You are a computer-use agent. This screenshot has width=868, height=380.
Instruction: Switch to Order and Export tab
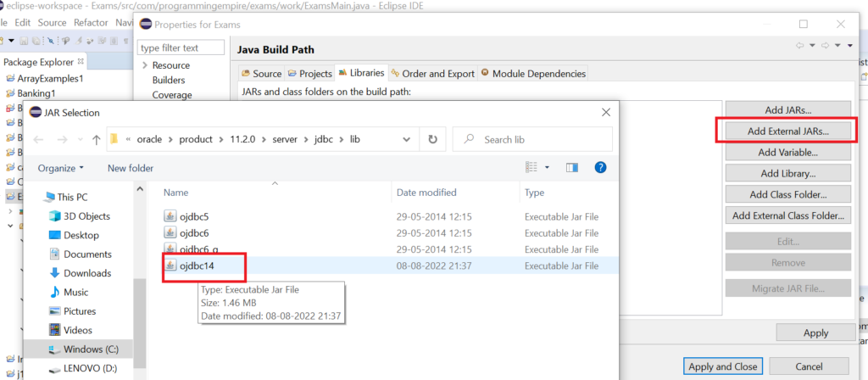(x=432, y=73)
